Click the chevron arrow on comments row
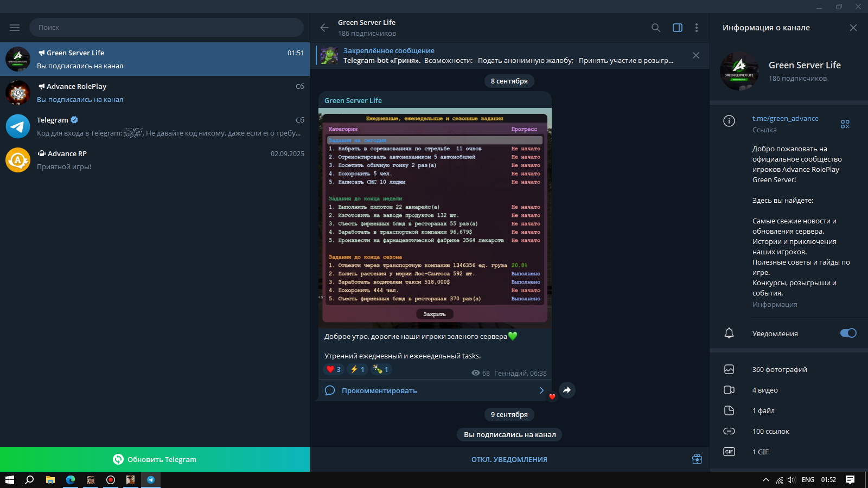The width and height of the screenshot is (868, 488). (x=541, y=390)
